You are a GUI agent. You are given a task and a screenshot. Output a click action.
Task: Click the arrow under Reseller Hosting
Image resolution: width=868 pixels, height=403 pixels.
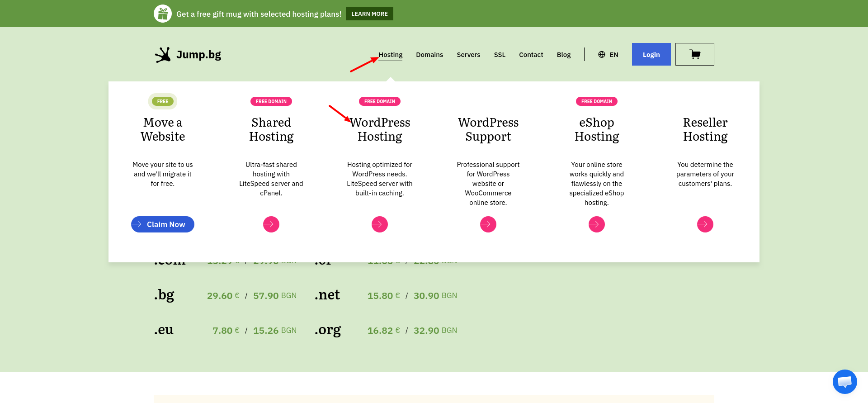point(705,224)
